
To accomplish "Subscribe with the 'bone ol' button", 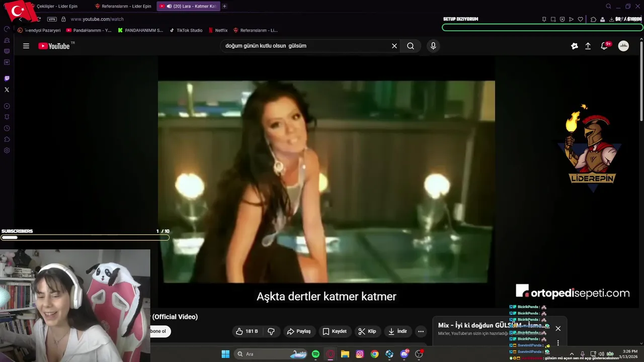I will pyautogui.click(x=160, y=331).
